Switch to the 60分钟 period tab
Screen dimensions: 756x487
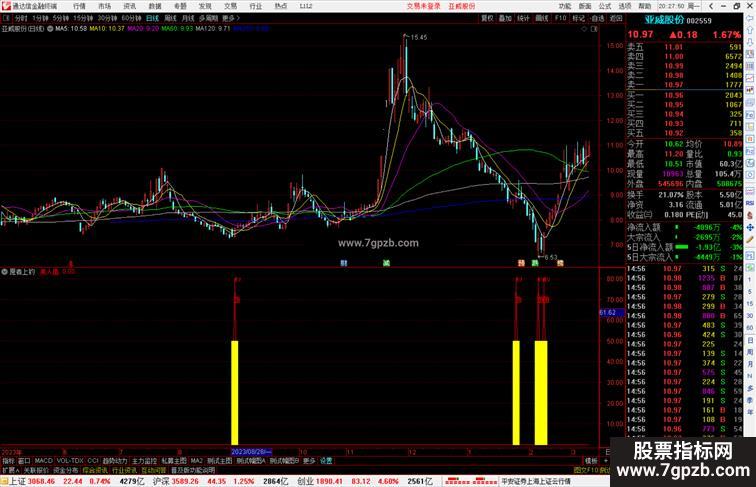click(131, 18)
